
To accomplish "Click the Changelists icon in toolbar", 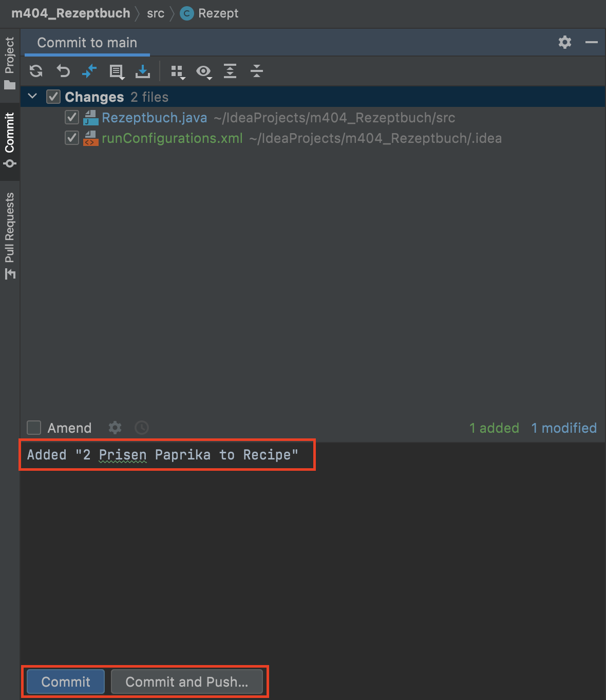I will pos(117,71).
